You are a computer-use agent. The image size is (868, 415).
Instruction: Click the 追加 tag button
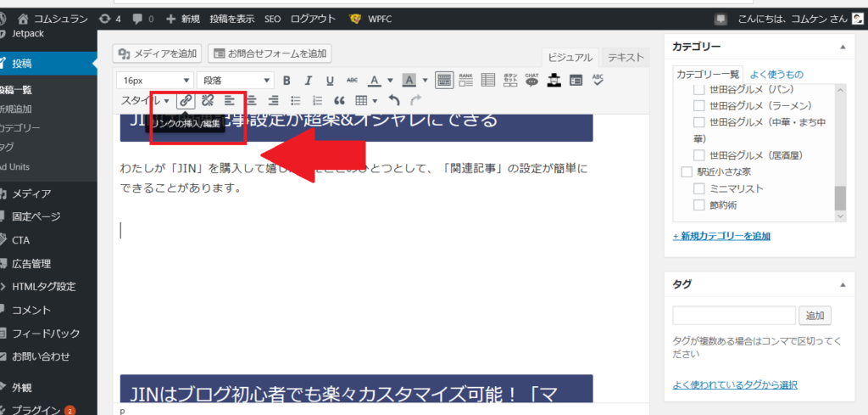tap(815, 316)
